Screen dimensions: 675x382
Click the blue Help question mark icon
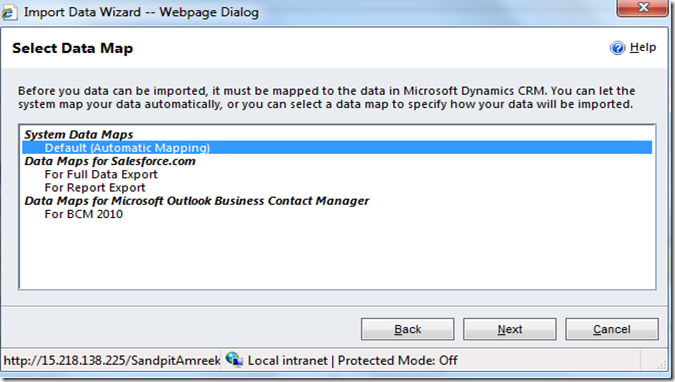tap(617, 48)
